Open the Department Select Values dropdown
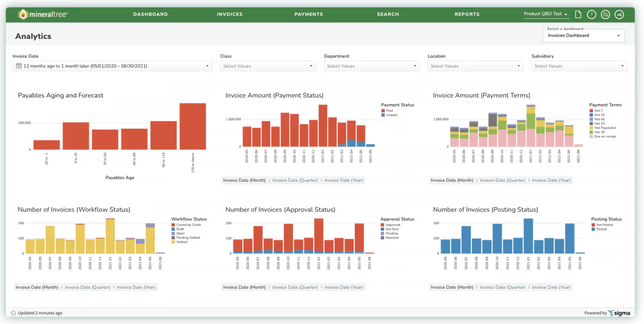644x324 pixels. tap(372, 66)
